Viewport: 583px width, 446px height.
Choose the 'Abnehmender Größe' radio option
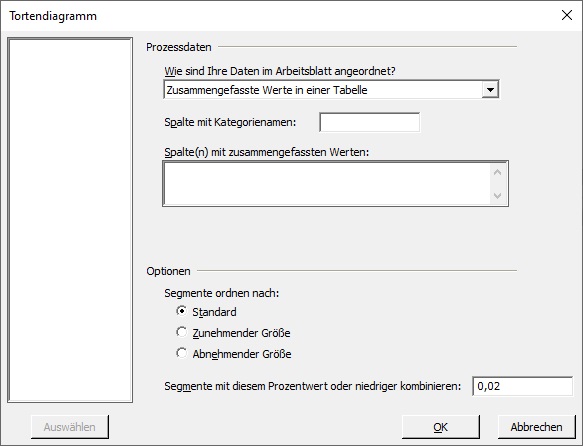181,353
